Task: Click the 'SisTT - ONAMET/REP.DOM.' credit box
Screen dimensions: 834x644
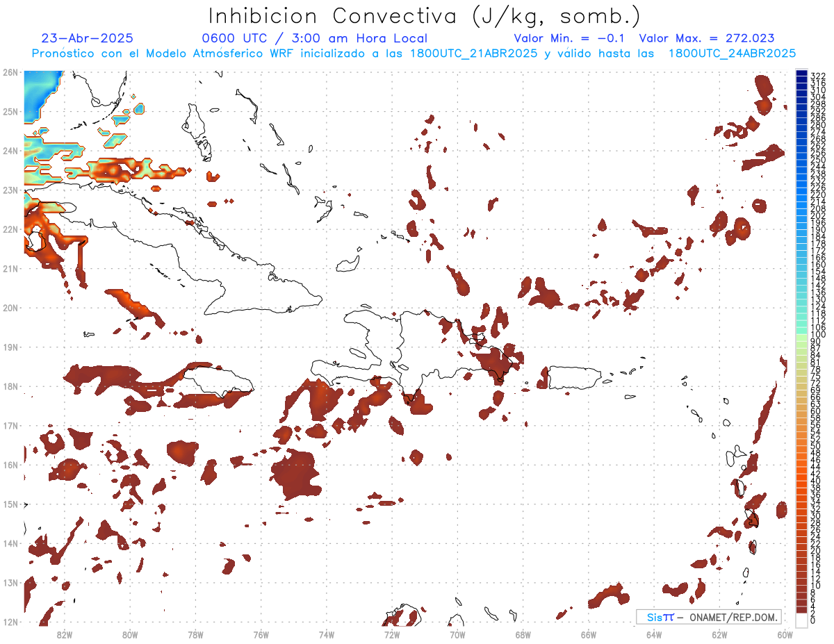Action: [709, 617]
